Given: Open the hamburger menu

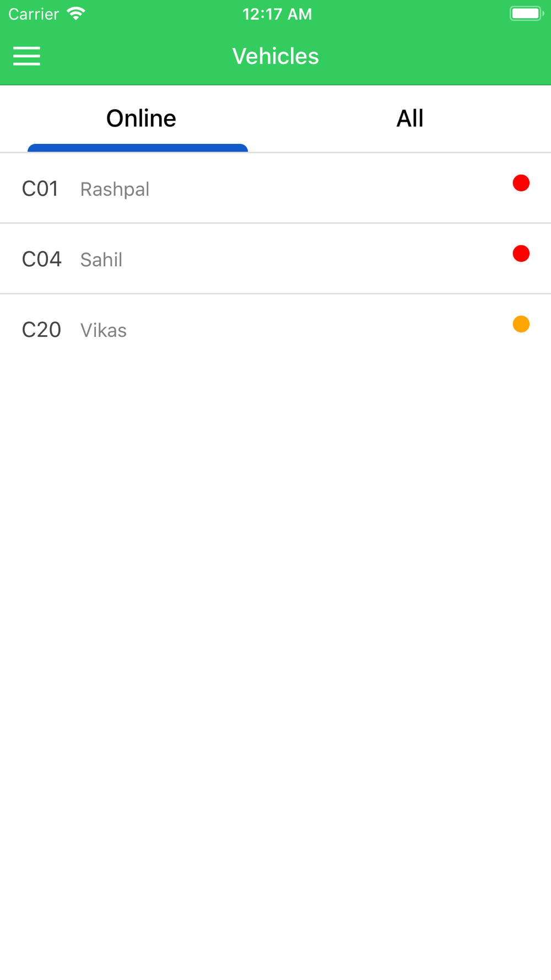Looking at the screenshot, I should [26, 56].
